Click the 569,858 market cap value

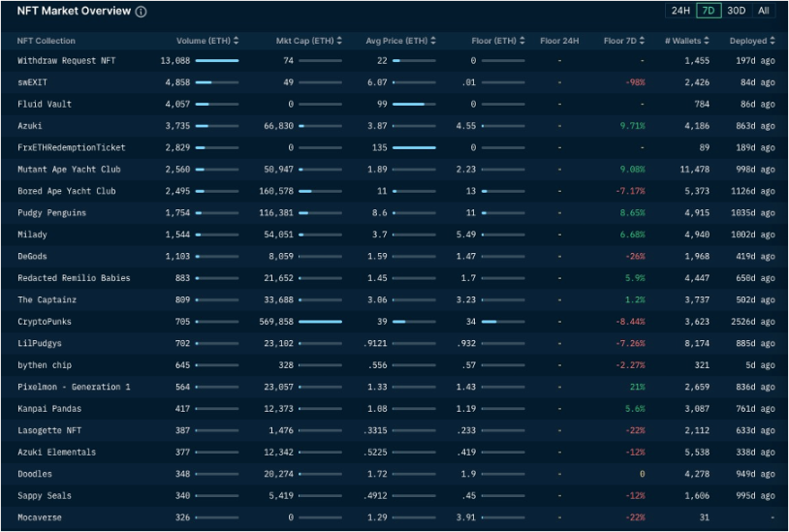pos(276,322)
